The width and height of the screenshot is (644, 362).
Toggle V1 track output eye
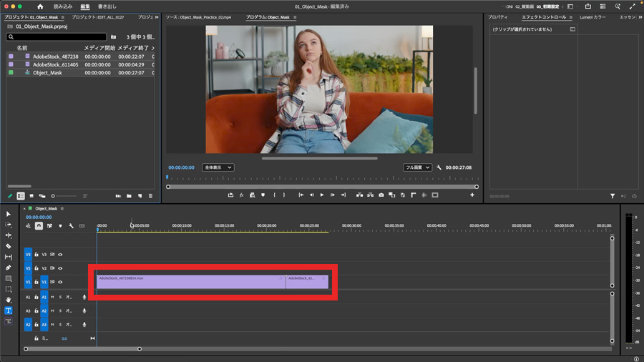(x=60, y=282)
